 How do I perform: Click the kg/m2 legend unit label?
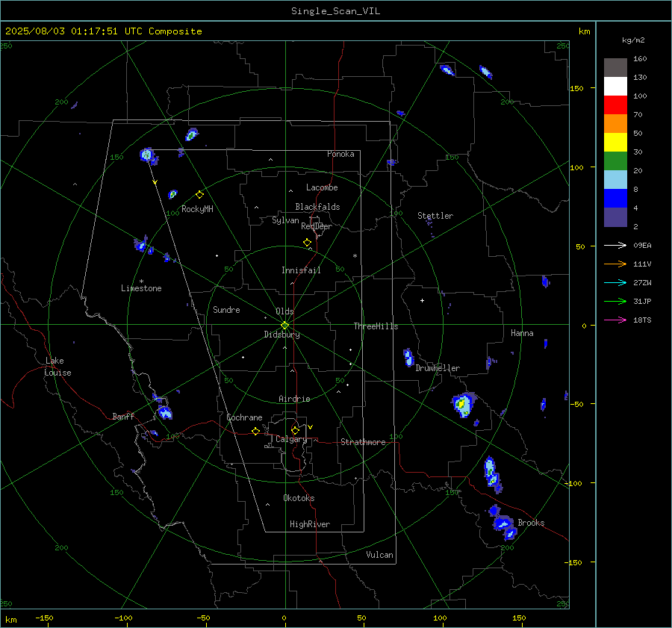click(633, 40)
